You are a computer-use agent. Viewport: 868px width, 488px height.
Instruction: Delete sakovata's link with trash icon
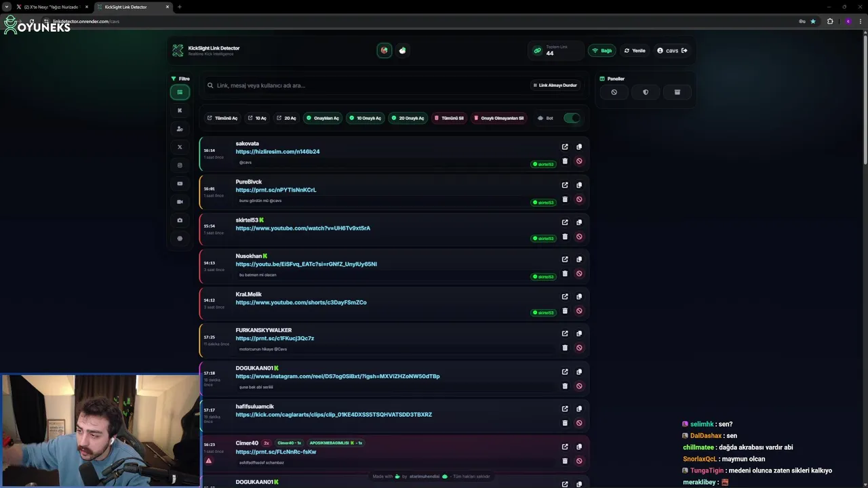click(x=565, y=161)
